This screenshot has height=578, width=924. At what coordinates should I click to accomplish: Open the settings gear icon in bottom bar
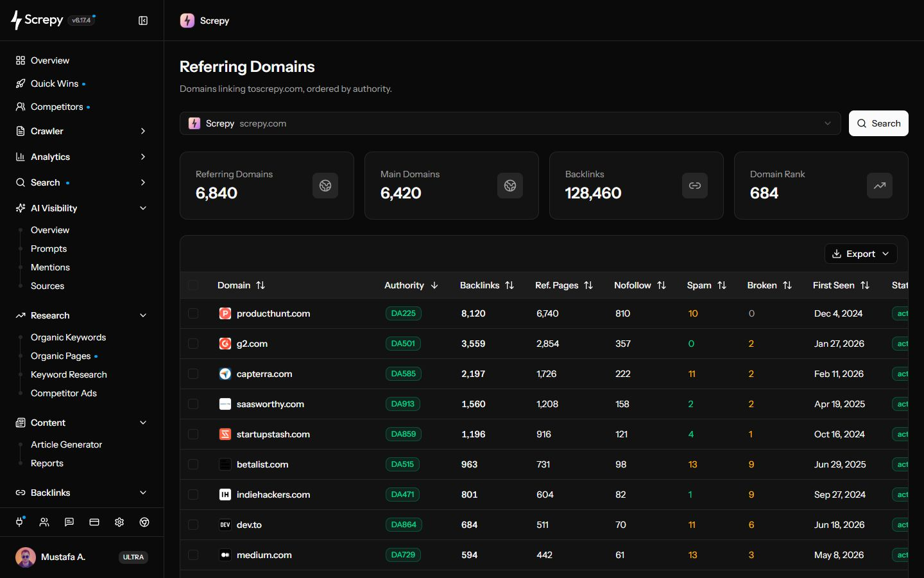click(119, 522)
